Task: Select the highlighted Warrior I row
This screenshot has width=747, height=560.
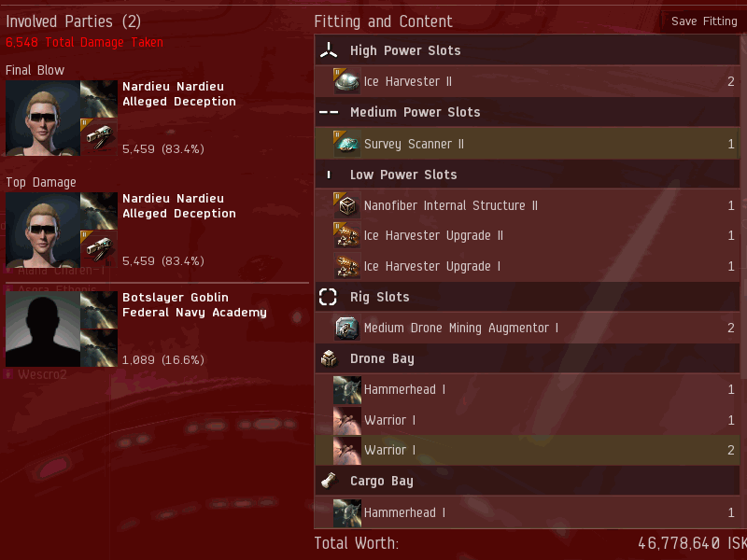Action: [x=527, y=450]
